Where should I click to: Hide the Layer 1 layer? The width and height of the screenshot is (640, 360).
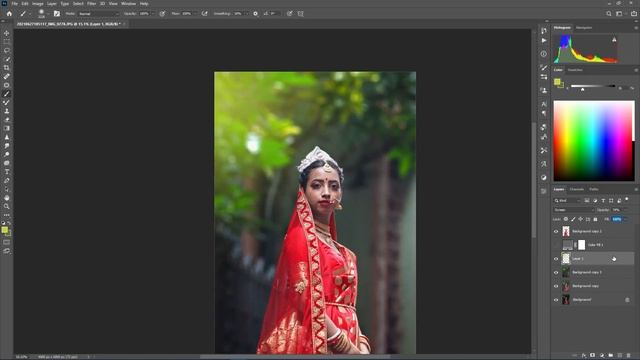[556, 259]
